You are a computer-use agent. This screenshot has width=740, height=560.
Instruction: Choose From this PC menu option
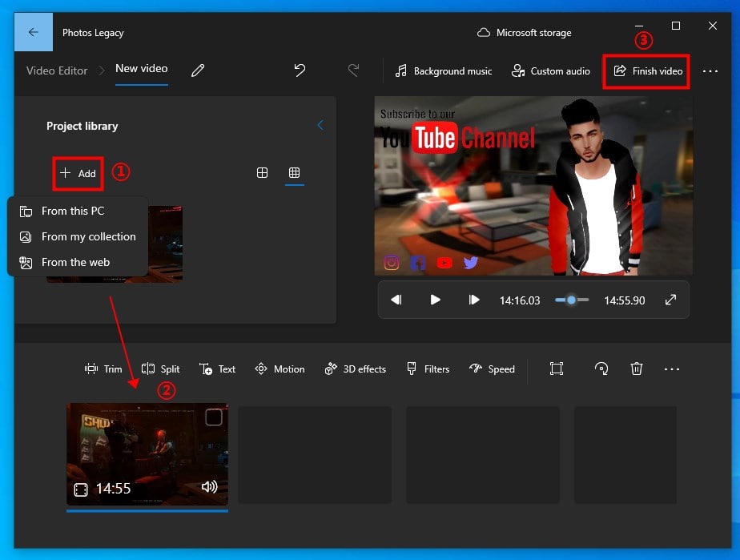coord(72,211)
